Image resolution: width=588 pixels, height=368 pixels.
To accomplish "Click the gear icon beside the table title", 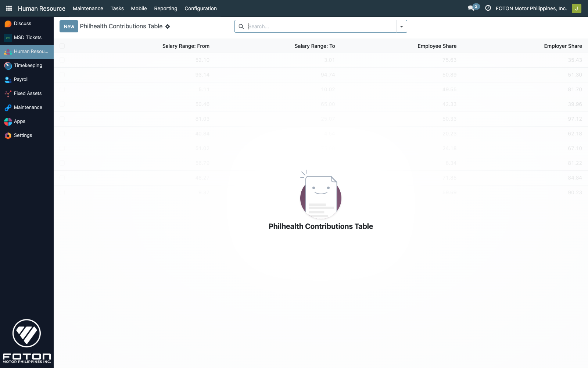I will click(168, 26).
